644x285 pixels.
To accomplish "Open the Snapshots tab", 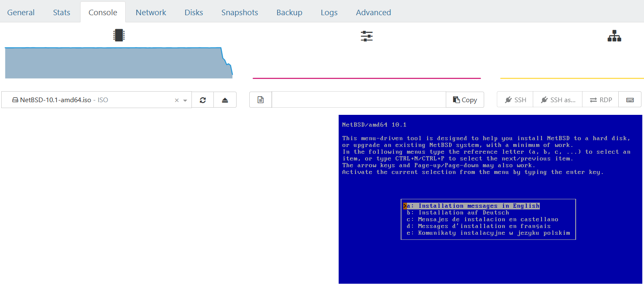I will 240,12.
